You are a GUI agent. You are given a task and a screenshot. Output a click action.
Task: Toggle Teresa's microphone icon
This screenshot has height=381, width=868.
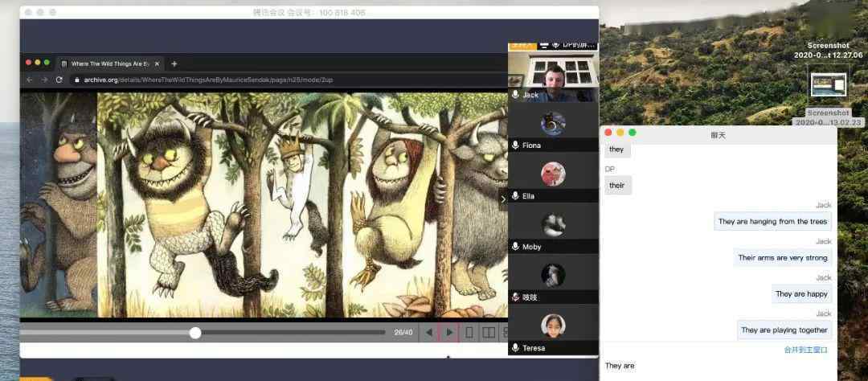tap(515, 348)
